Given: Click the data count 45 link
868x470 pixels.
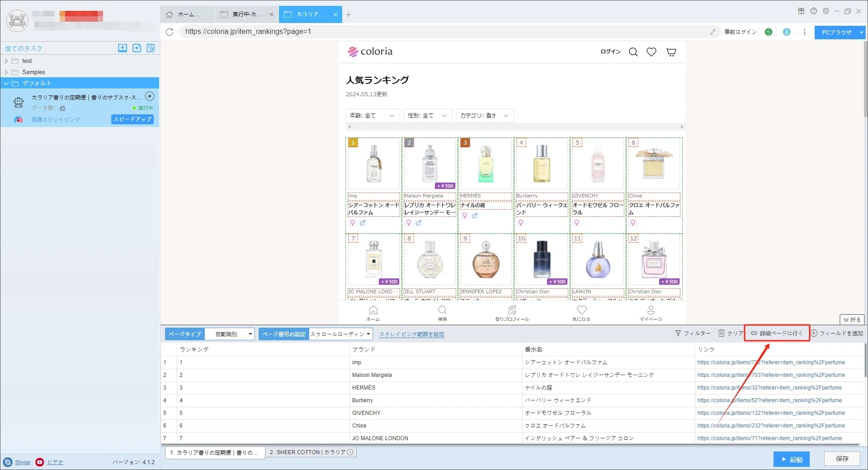Looking at the screenshot, I should (62, 108).
